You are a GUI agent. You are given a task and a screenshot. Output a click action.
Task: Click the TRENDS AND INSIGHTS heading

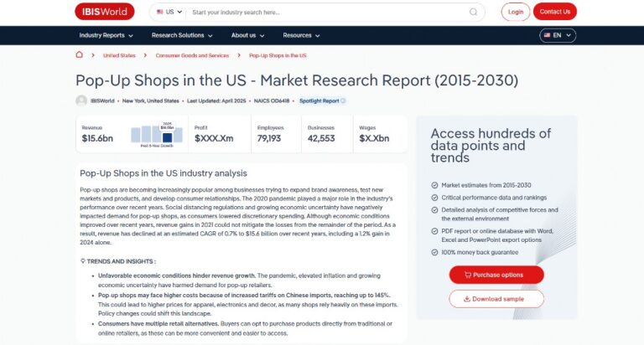pyautogui.click(x=121, y=261)
